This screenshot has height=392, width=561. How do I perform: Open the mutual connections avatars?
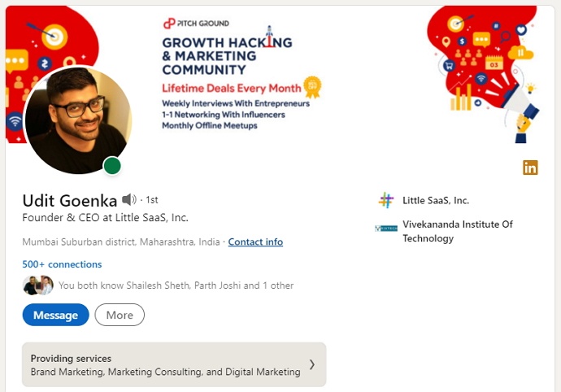pyautogui.click(x=38, y=285)
